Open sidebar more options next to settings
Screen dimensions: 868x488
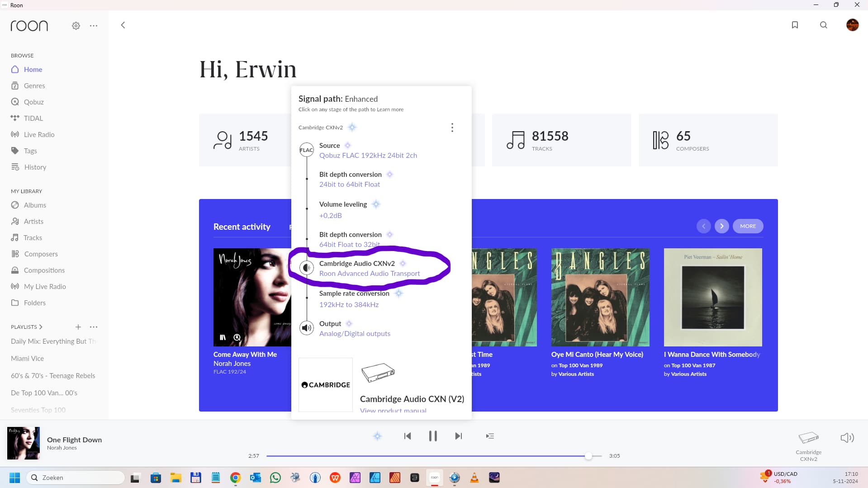(x=94, y=26)
